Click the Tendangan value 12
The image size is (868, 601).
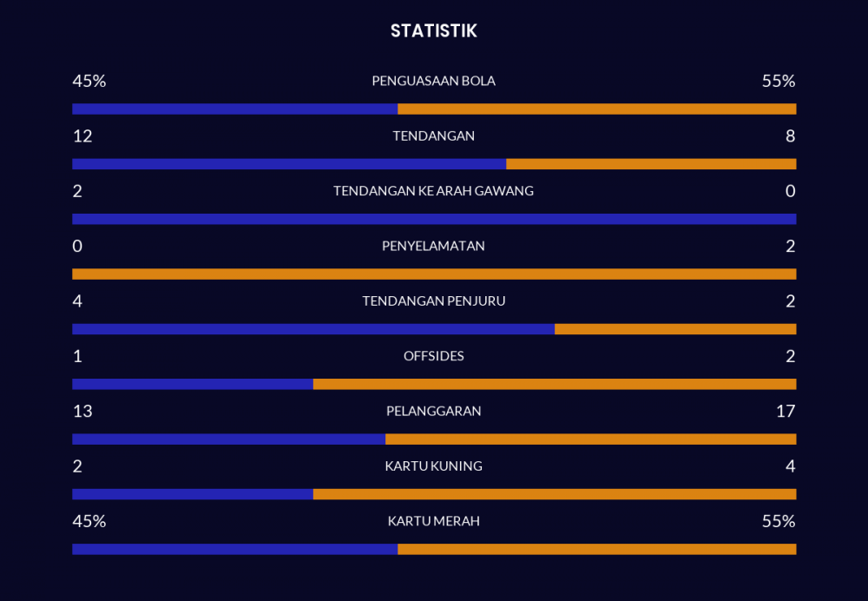pyautogui.click(x=82, y=136)
